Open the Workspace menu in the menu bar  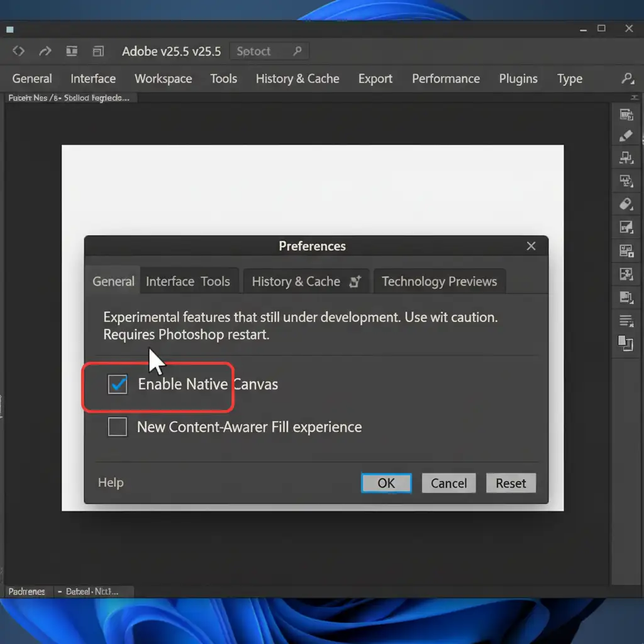163,79
